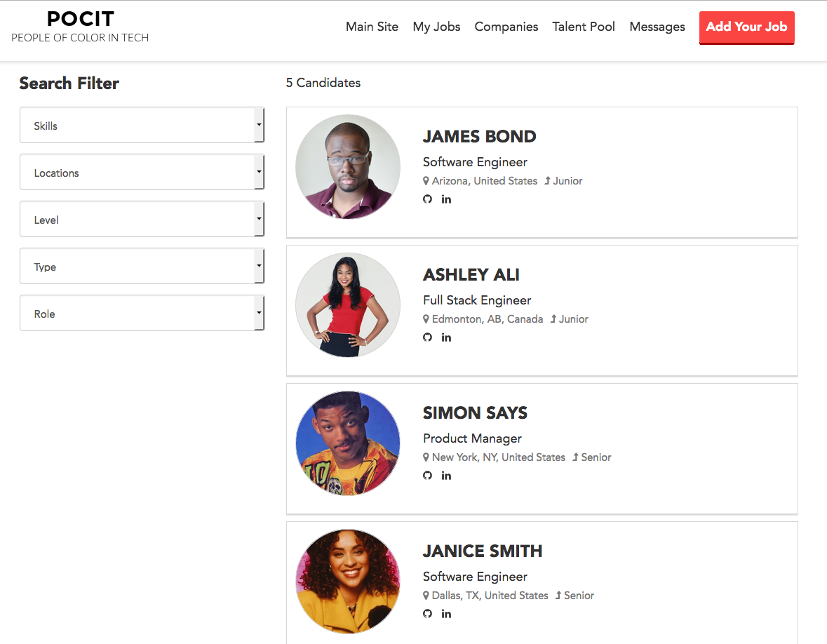Screen dimensions: 827x644
Task: Go to the Talent Pool menu item
Action: click(x=584, y=27)
